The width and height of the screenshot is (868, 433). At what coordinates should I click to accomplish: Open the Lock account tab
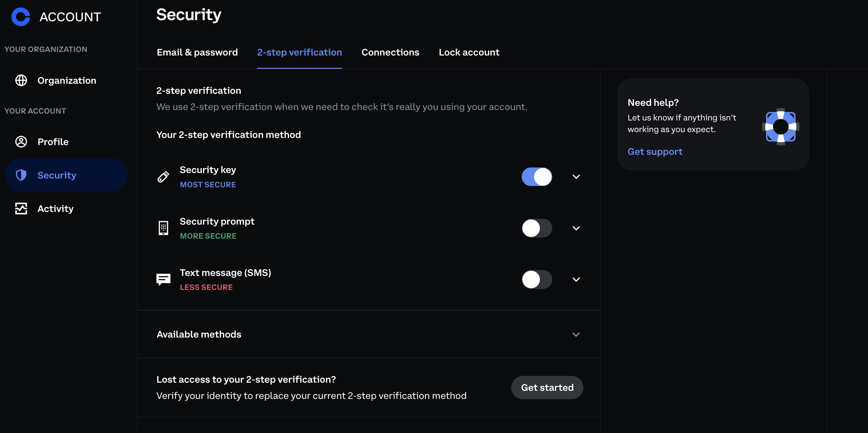(469, 52)
